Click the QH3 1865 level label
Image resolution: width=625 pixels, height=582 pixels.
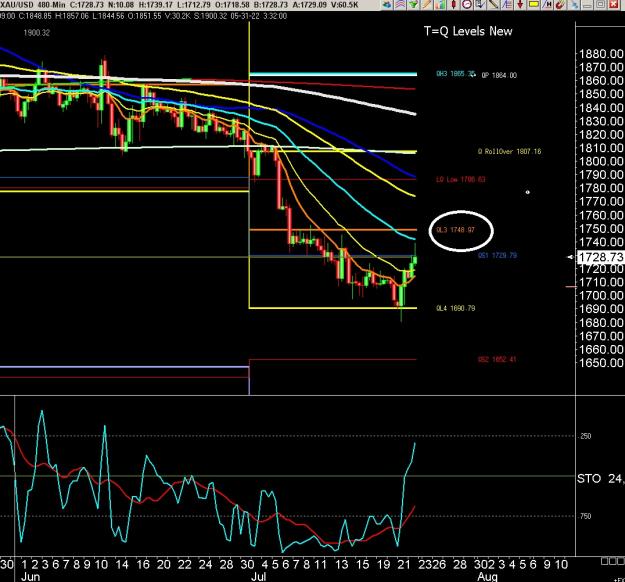point(456,74)
